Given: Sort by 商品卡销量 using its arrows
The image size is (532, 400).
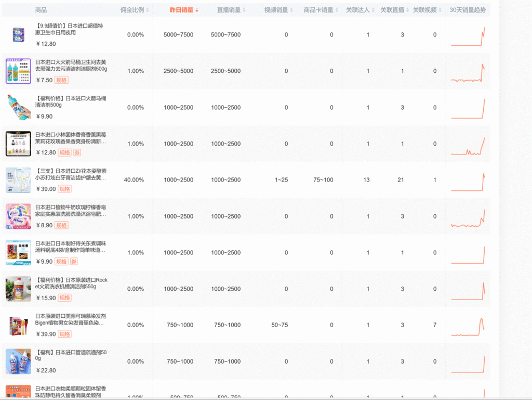Looking at the screenshot, I should point(337,10).
